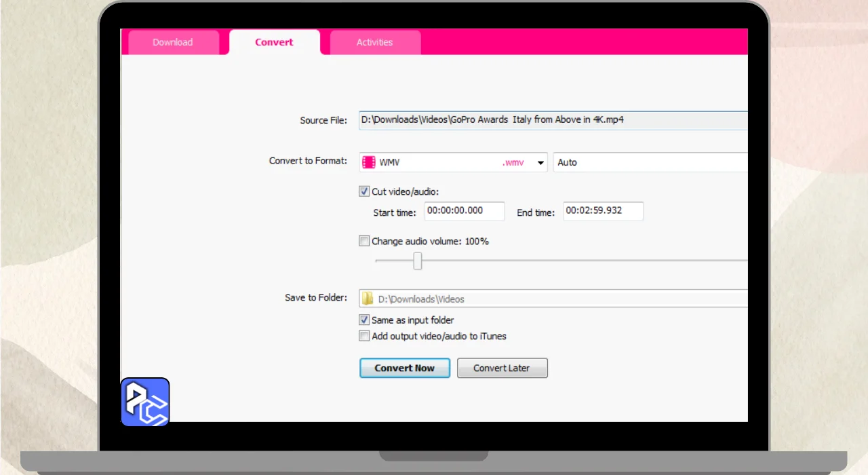Open the Auto quality combo box
Image resolution: width=868 pixels, height=475 pixels.
point(650,162)
